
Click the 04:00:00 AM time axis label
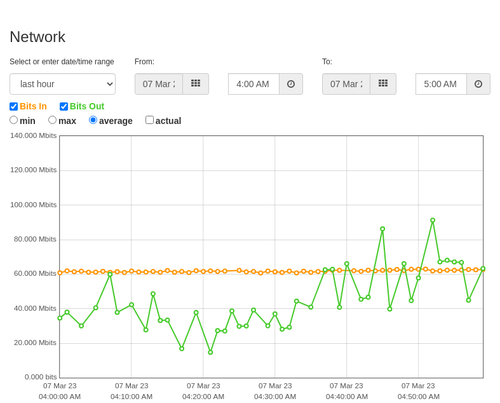60,397
